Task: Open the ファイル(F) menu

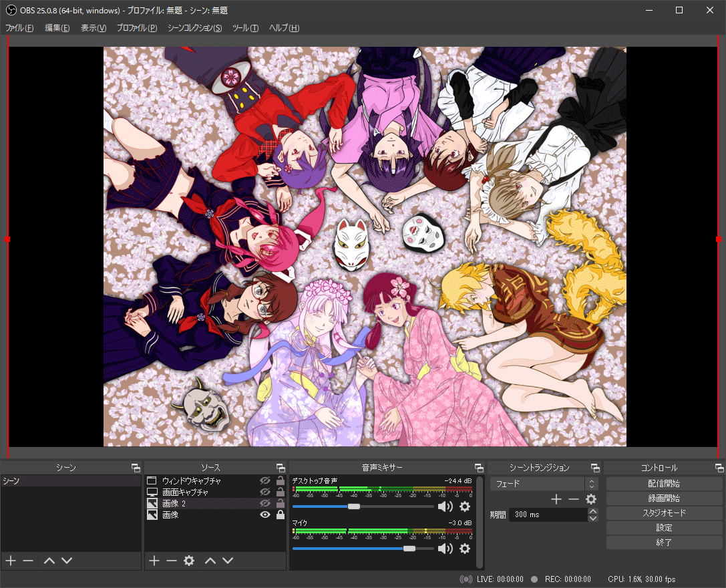Action: click(x=19, y=28)
